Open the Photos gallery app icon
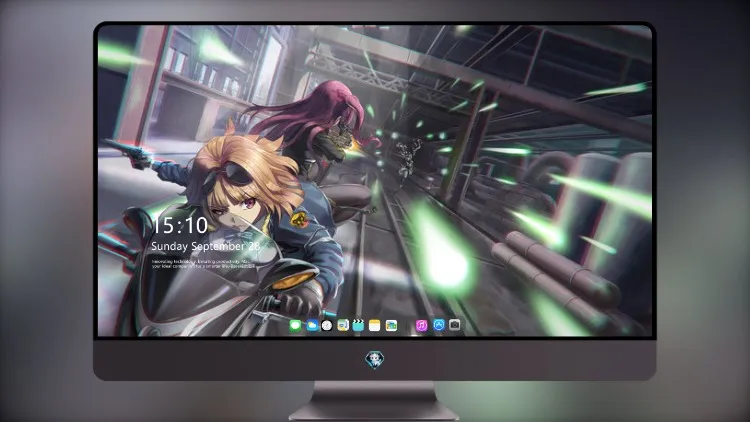The image size is (750, 422). [x=391, y=326]
